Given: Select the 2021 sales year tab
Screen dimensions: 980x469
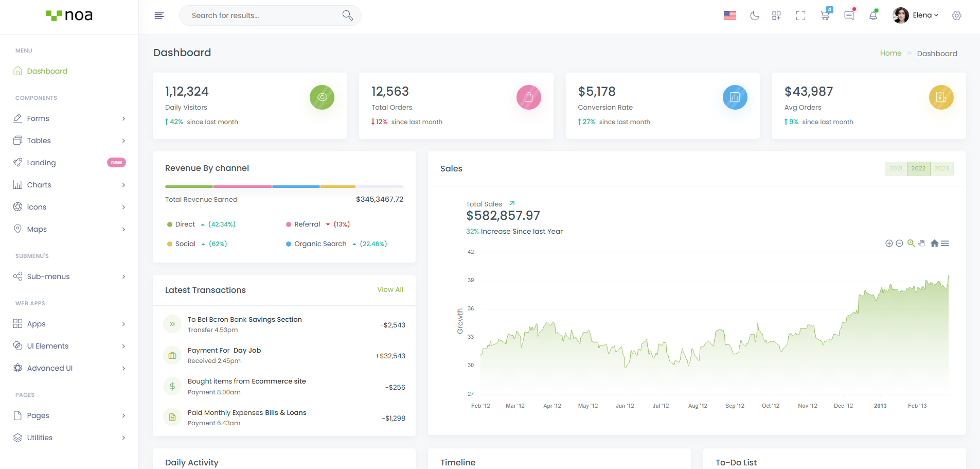Looking at the screenshot, I should click(896, 168).
